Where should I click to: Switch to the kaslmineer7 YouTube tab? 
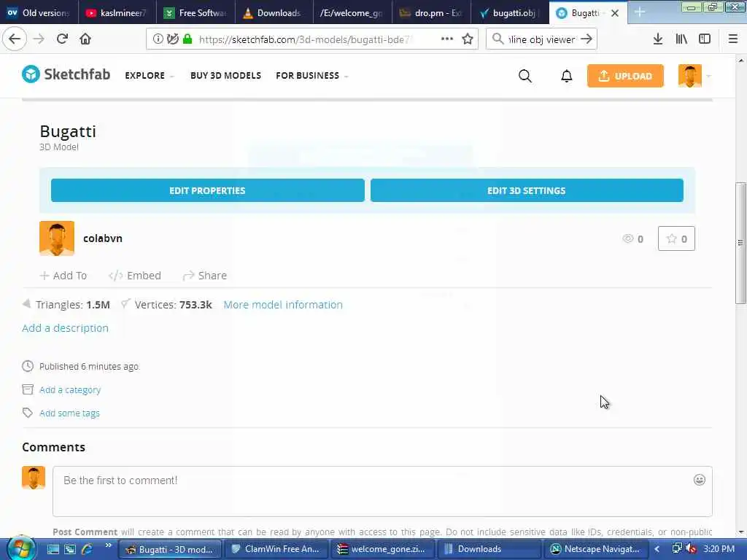click(116, 13)
